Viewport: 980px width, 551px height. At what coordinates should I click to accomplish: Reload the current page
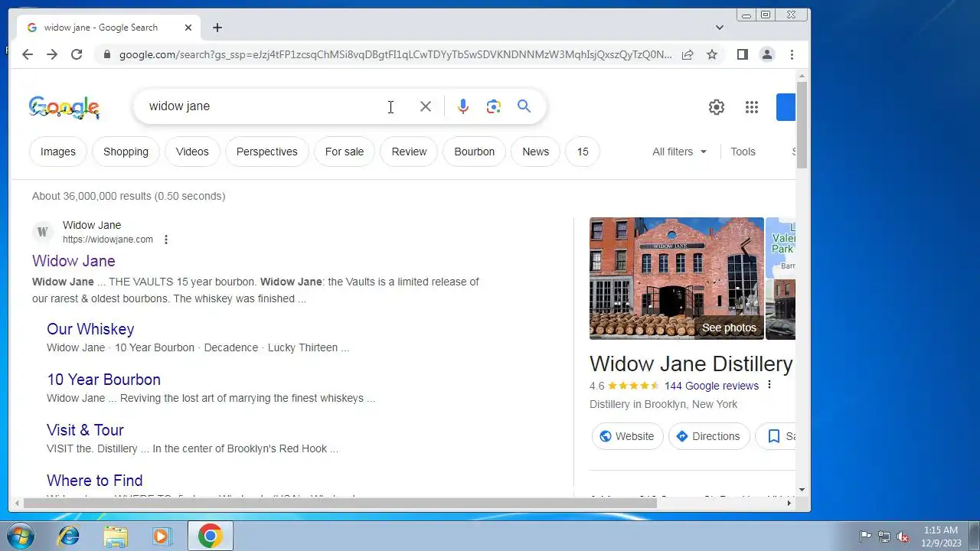tap(77, 54)
